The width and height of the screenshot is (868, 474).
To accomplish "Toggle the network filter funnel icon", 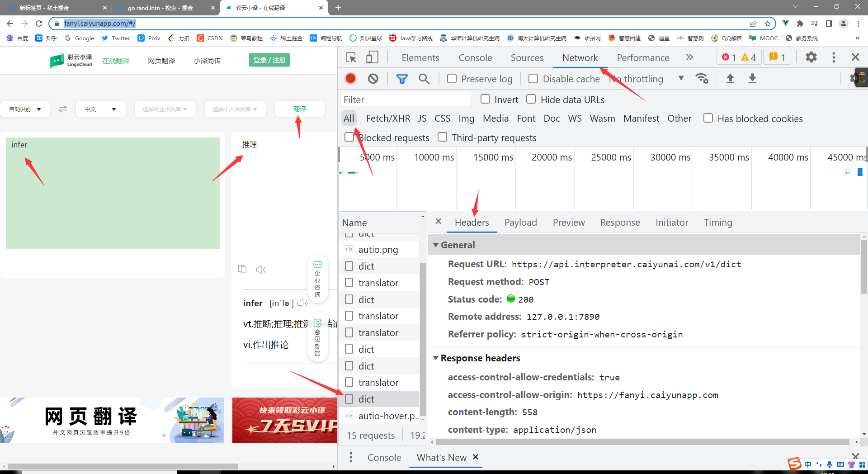I will (401, 79).
